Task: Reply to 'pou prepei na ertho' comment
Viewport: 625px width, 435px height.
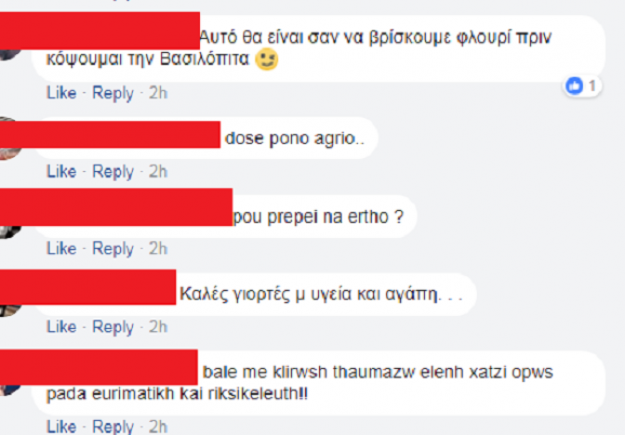Action: tap(113, 250)
